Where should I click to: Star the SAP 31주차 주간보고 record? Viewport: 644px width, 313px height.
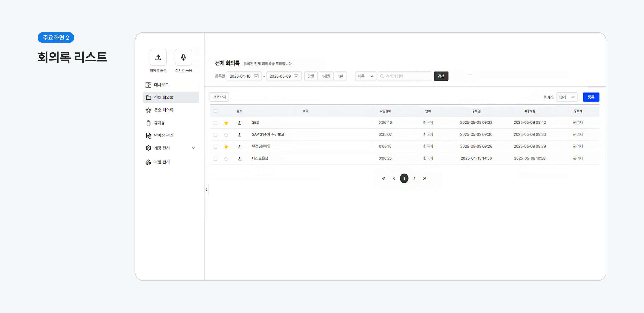[x=226, y=135]
